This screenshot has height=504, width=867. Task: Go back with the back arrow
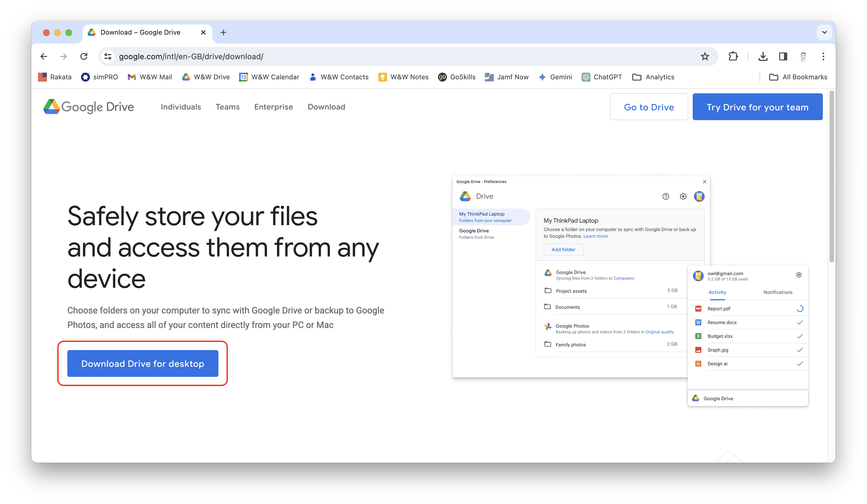click(x=44, y=56)
